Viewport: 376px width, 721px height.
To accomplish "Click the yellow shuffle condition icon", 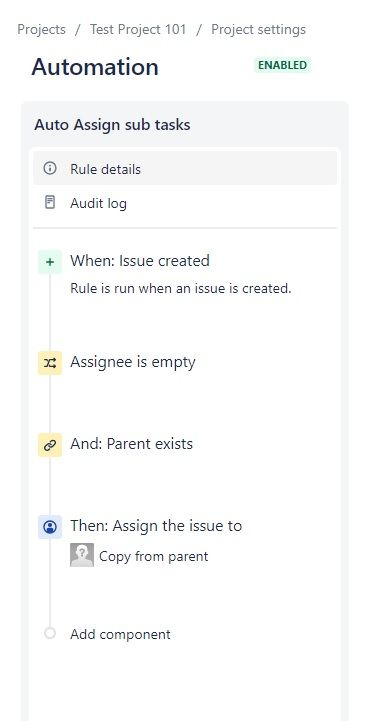I will (x=50, y=363).
